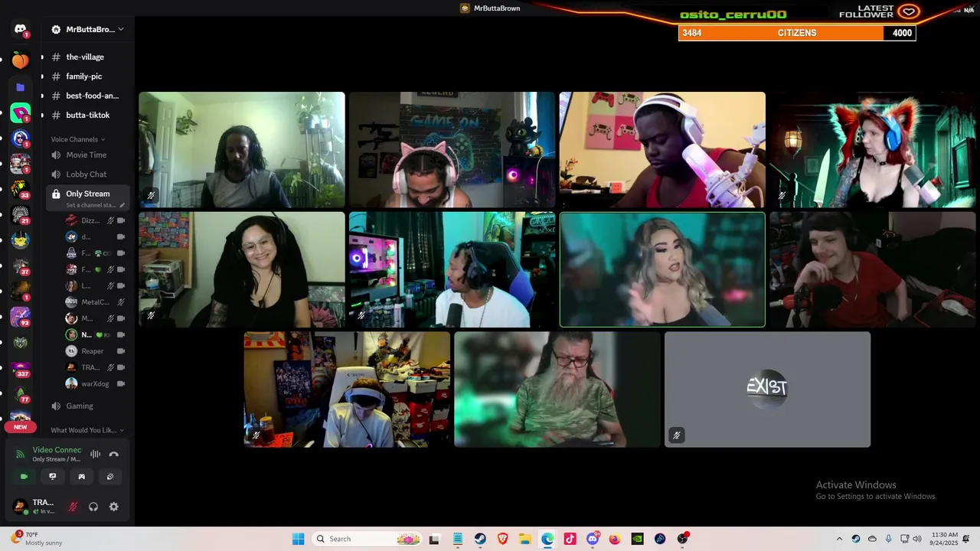The width and height of the screenshot is (980, 551).
Task: Open the green server with pink logo
Action: [x=21, y=113]
